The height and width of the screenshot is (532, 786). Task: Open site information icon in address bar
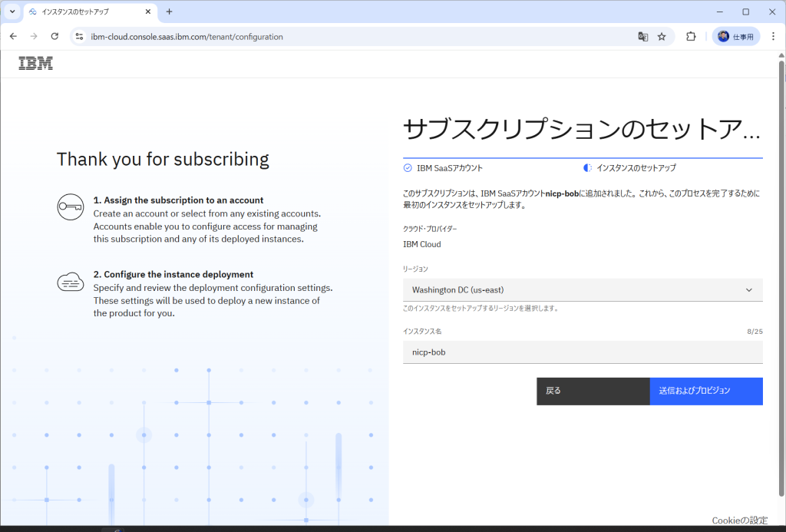pyautogui.click(x=79, y=37)
